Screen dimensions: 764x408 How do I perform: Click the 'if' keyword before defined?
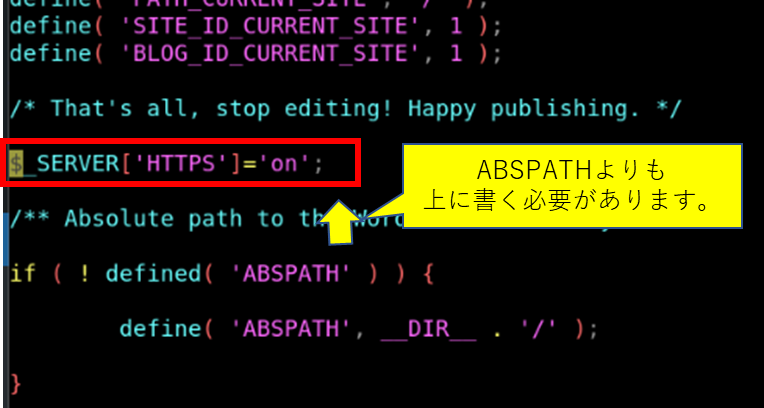click(x=22, y=273)
